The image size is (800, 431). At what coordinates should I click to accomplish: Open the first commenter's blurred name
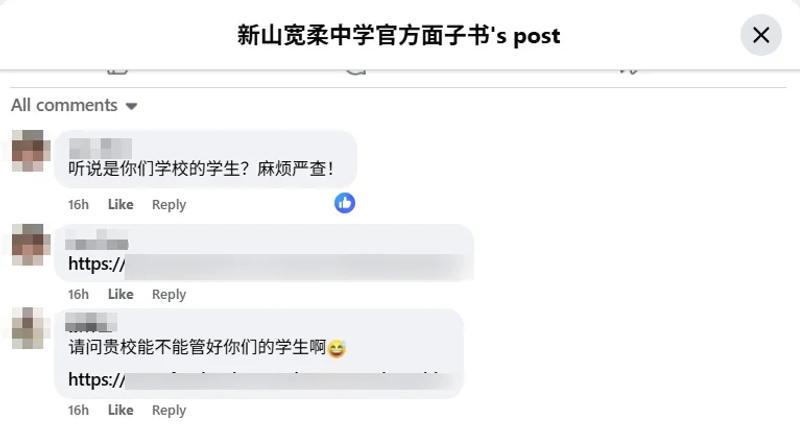click(x=100, y=148)
